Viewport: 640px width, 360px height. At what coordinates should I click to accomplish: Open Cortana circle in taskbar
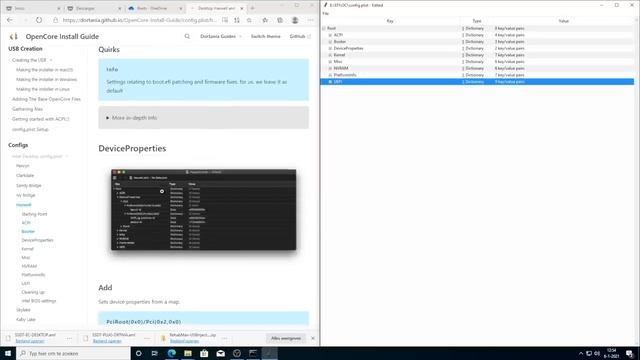click(138, 353)
